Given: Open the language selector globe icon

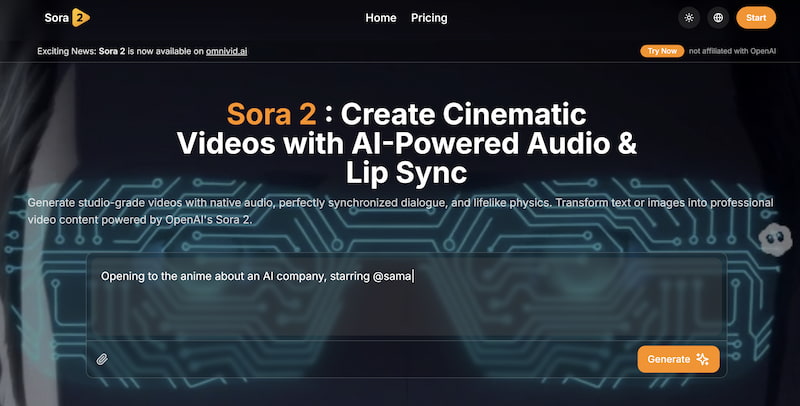Looking at the screenshot, I should (x=718, y=18).
